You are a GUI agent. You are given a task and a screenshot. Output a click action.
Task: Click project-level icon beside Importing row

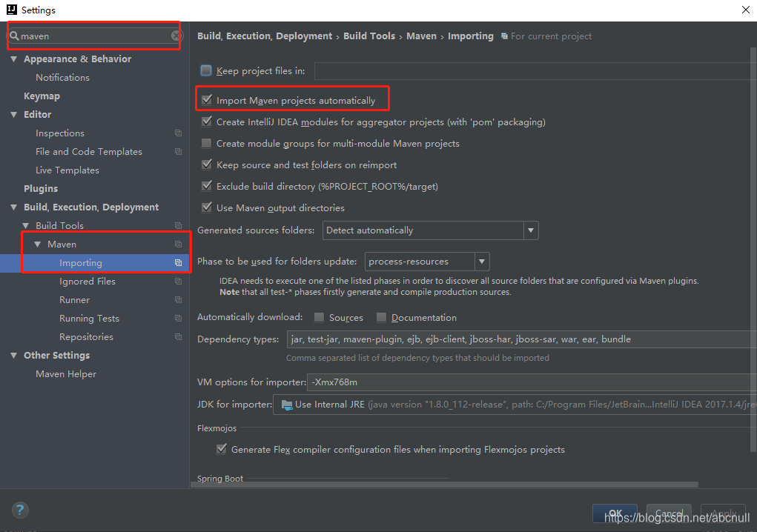(x=178, y=263)
